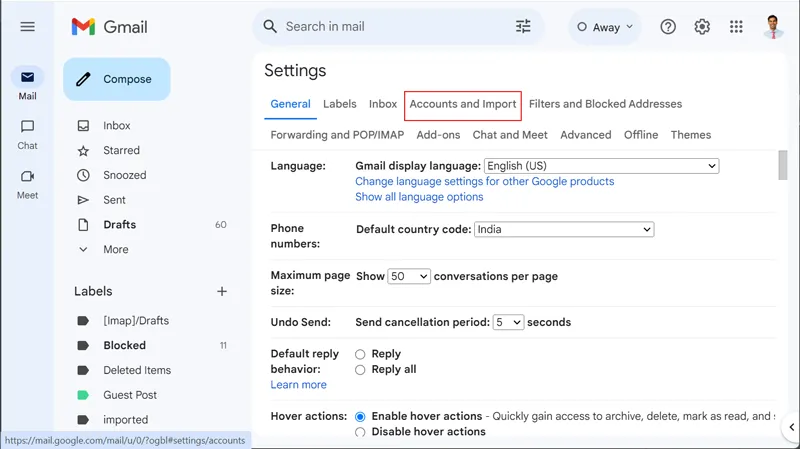Open the main menu hamburger icon
This screenshot has height=449, width=800.
pyautogui.click(x=27, y=27)
